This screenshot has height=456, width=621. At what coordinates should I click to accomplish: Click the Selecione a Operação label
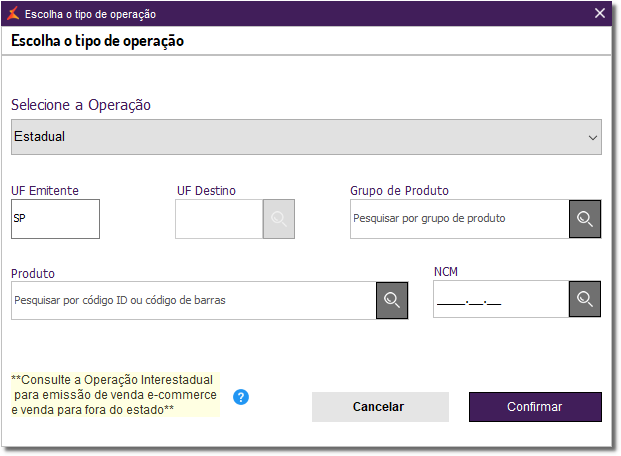pyautogui.click(x=81, y=105)
